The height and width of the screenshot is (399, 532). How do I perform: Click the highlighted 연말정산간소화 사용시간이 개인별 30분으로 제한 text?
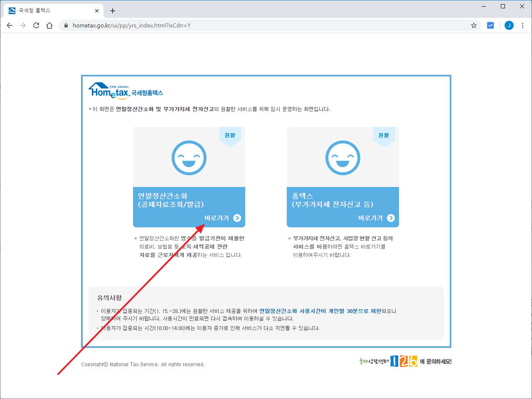[320, 311]
